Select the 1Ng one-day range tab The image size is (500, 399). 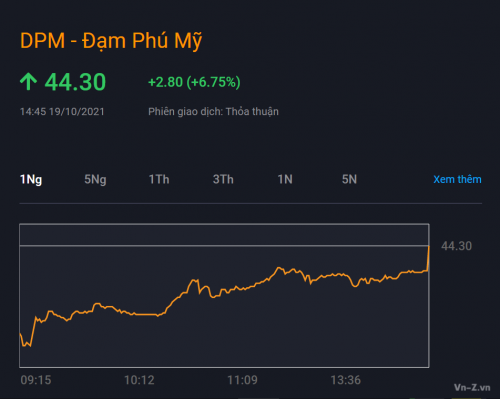31,180
